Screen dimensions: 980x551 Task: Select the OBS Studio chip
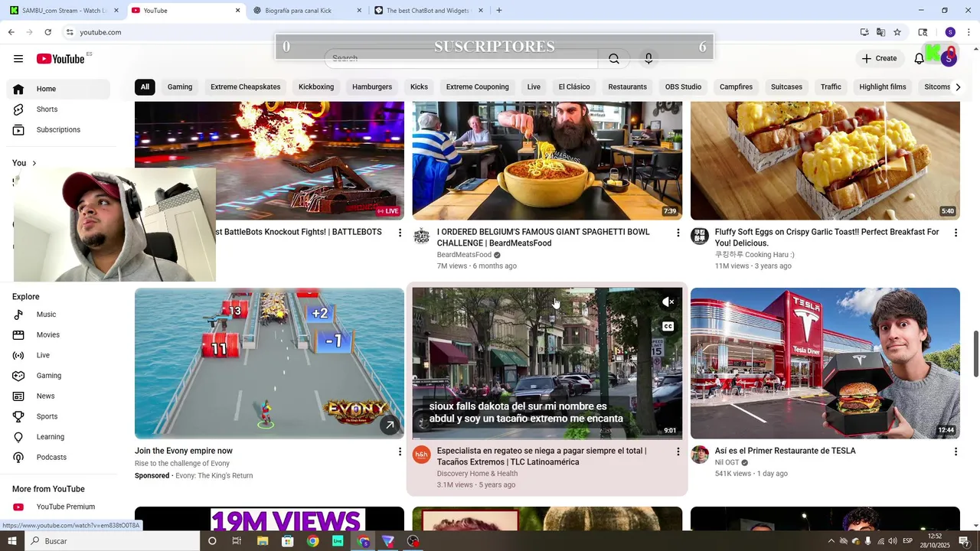click(683, 87)
